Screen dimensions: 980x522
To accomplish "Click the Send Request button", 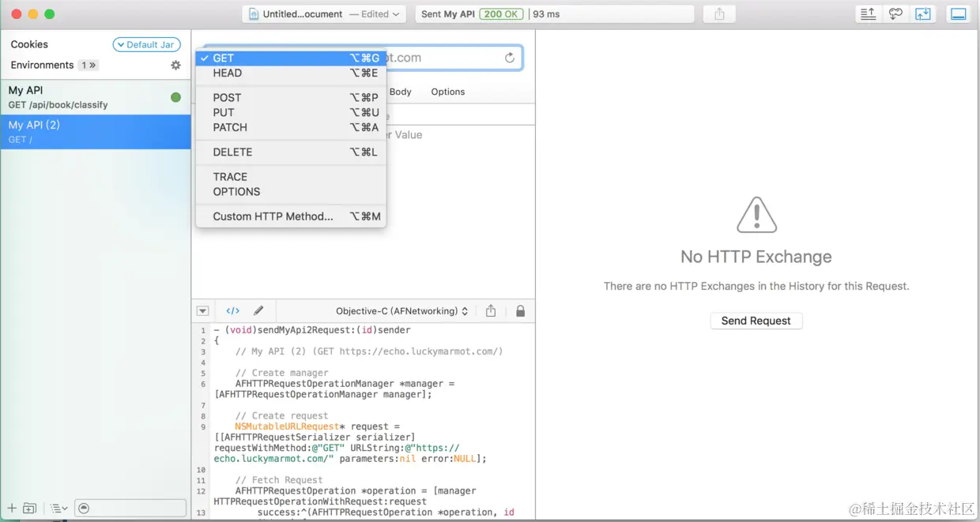I will click(756, 321).
